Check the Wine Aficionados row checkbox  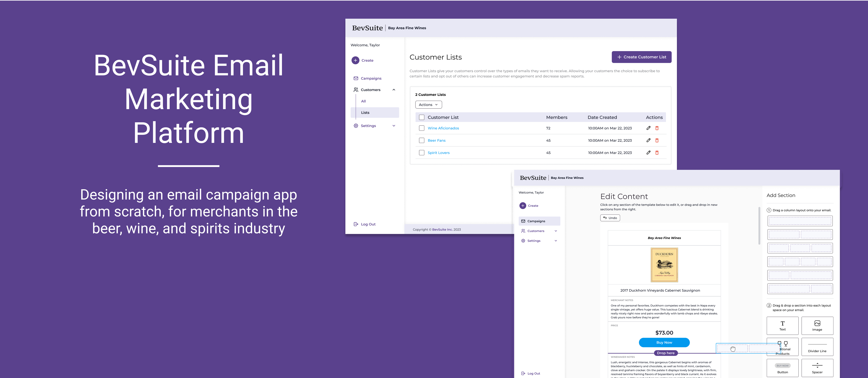(x=421, y=128)
